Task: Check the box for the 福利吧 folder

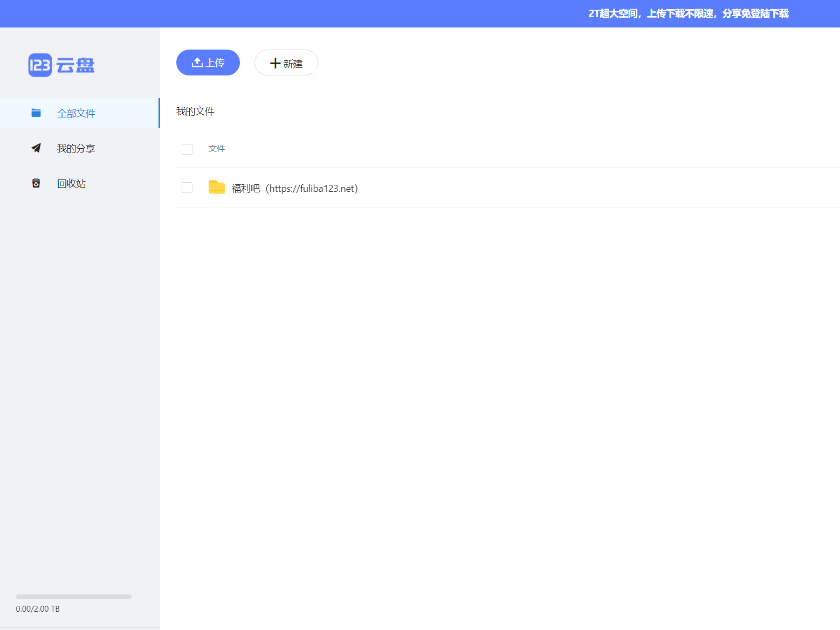Action: click(187, 188)
